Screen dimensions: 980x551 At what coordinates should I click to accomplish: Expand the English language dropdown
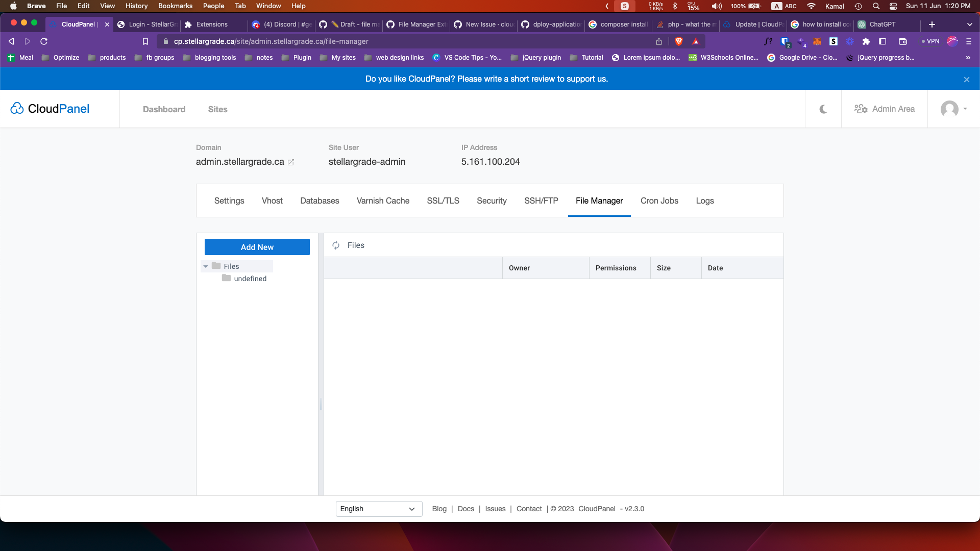coord(378,509)
